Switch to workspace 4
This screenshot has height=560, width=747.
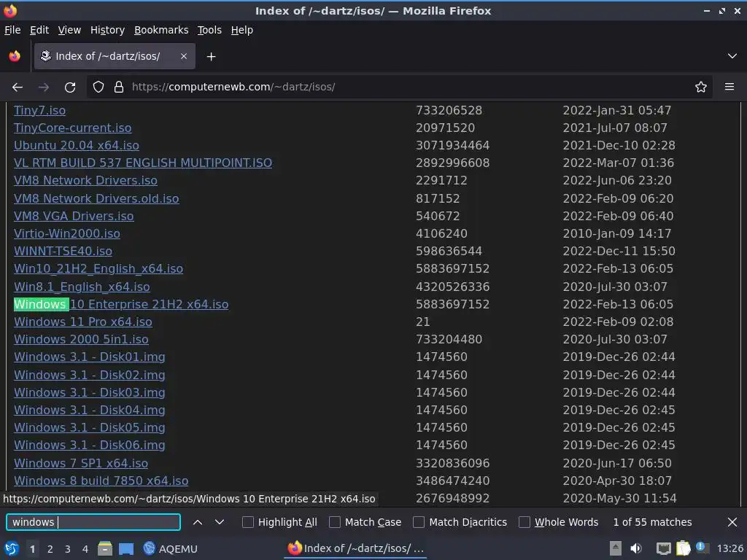click(x=85, y=550)
